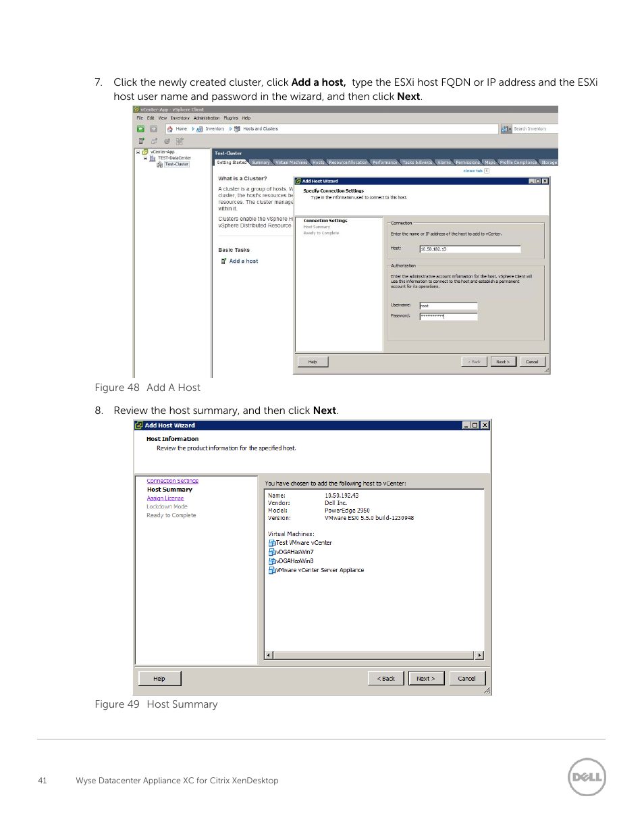The width and height of the screenshot is (644, 834).
Task: Switch to the Maps tab
Action: coord(490,163)
